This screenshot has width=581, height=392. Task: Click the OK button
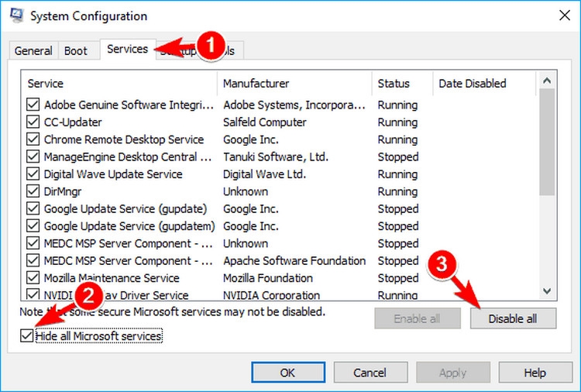287,373
